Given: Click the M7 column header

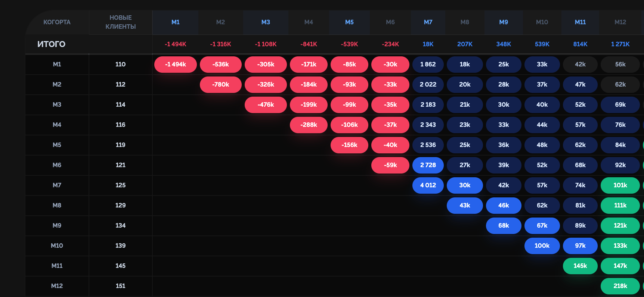Looking at the screenshot, I should click(x=428, y=22).
